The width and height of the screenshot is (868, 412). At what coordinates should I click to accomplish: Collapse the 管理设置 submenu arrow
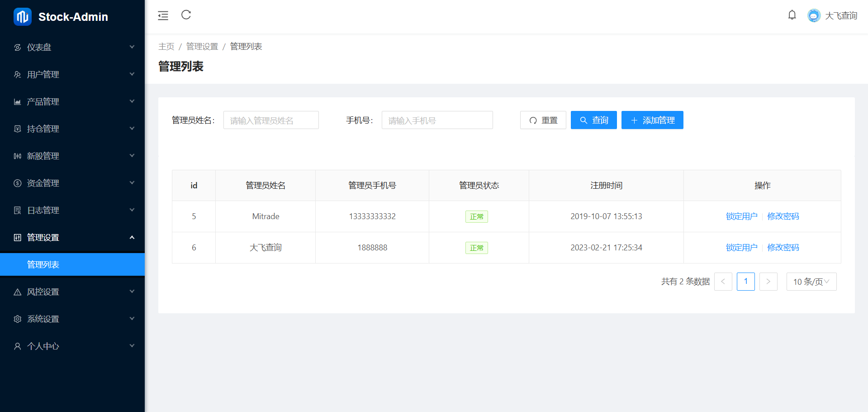(x=132, y=237)
